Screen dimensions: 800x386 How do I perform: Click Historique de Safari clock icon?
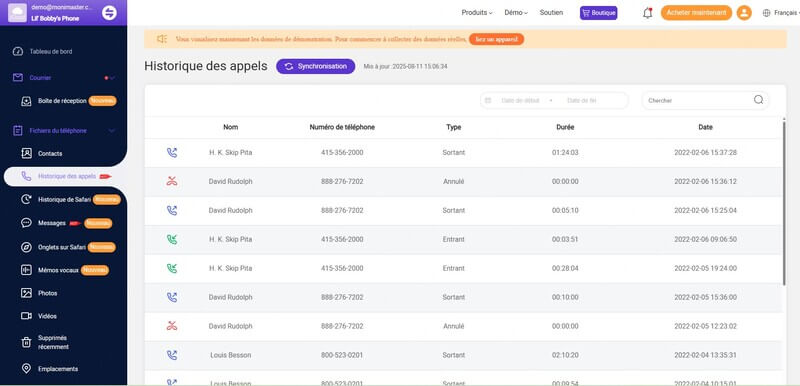pyautogui.click(x=26, y=199)
